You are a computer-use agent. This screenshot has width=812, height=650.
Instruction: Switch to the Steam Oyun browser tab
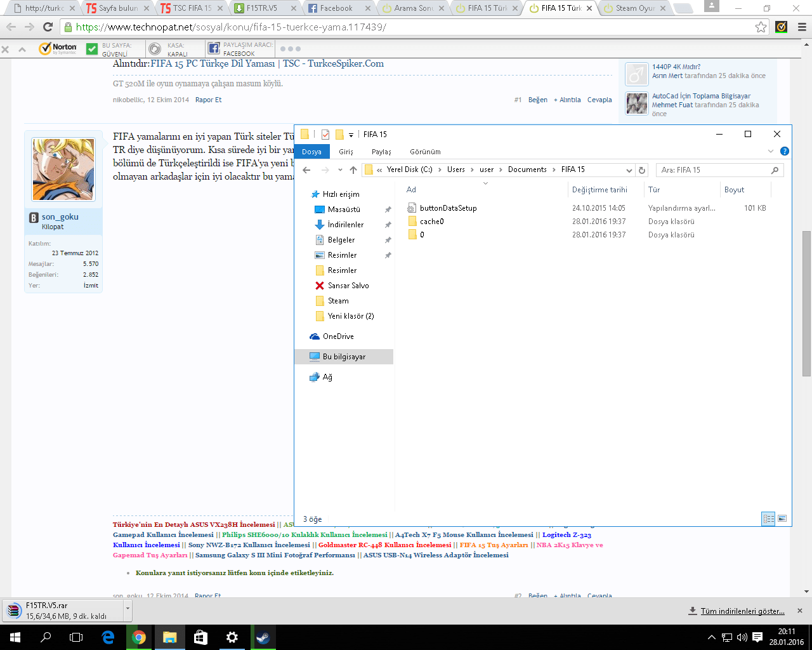pyautogui.click(x=632, y=8)
